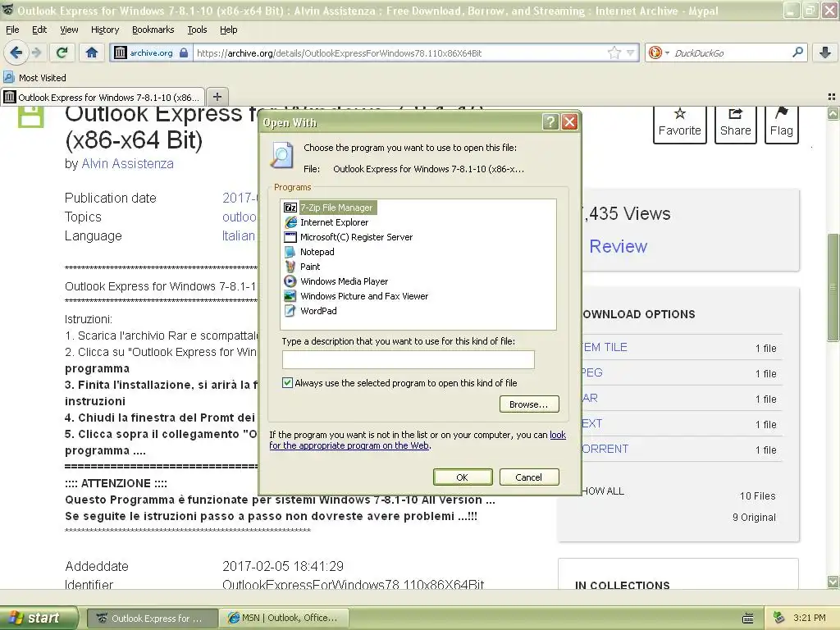Click the Italian language link

click(x=239, y=235)
